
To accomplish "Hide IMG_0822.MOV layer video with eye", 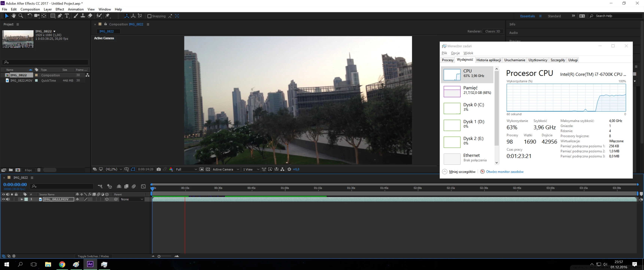I will click(4, 199).
